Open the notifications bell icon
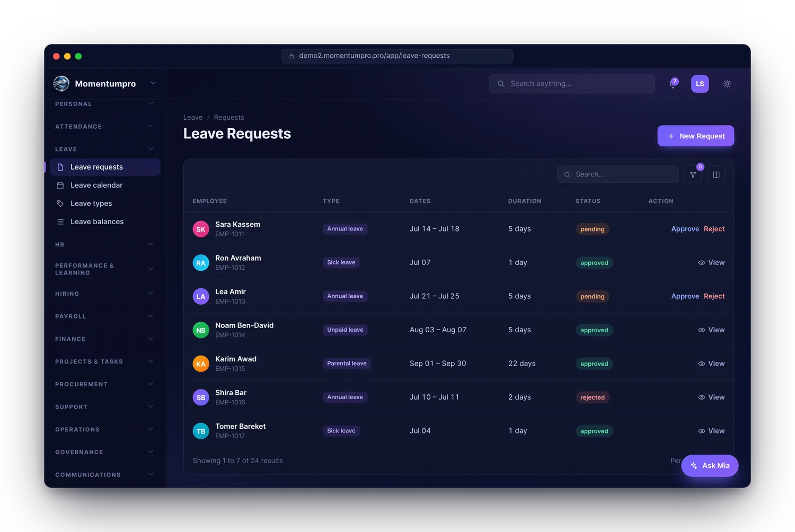 pos(673,84)
